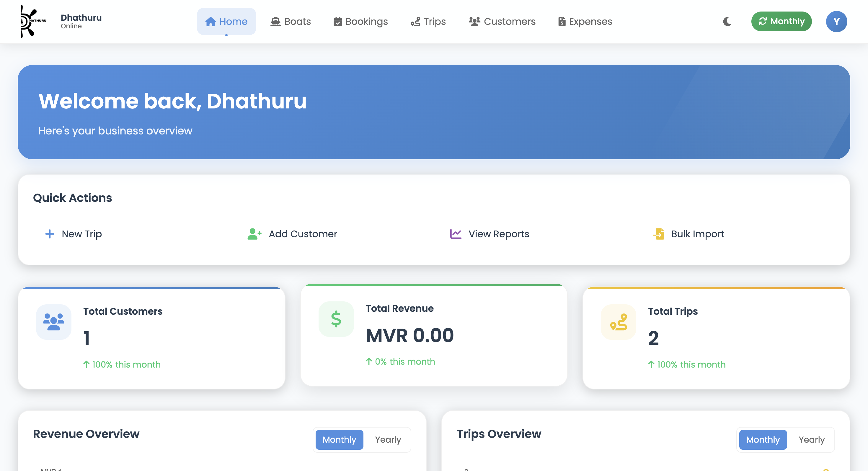Click the dollar sign revenue icon
The height and width of the screenshot is (471, 868).
coord(336,319)
